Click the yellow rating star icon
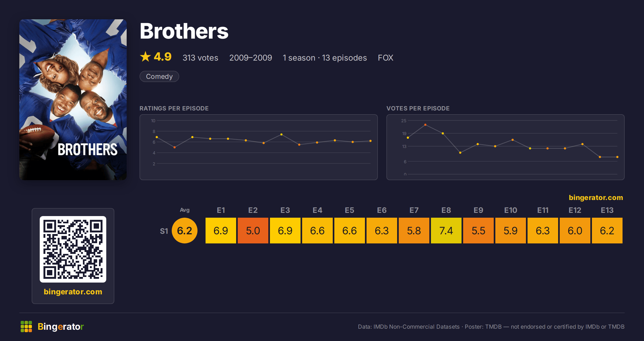Screen dimensions: 644x341 coord(145,57)
